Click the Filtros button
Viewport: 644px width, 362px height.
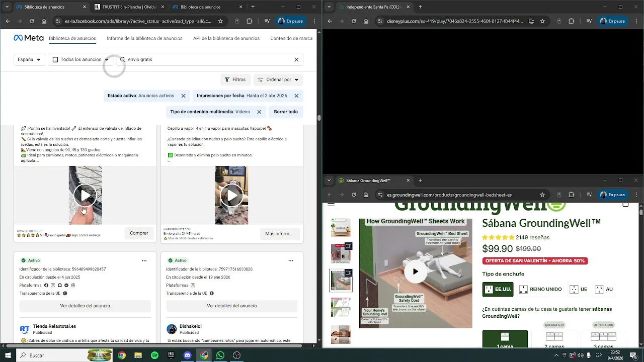tap(235, 79)
